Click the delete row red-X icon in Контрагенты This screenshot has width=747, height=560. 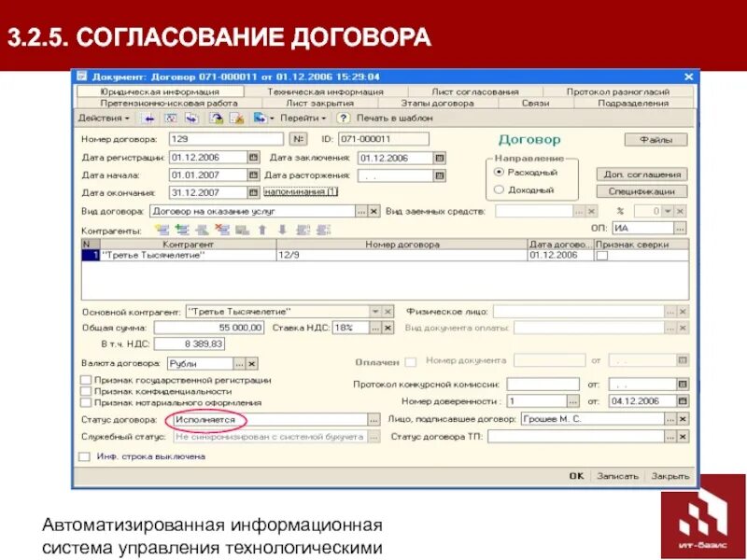222,230
